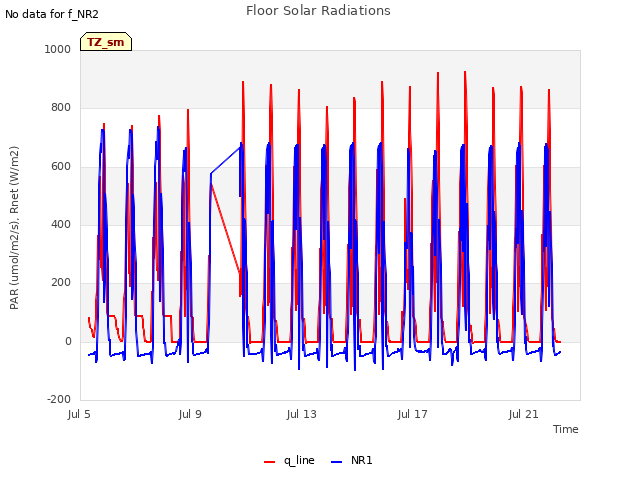Click the Jul 17 x-axis tick label
The height and width of the screenshot is (480, 640).
coord(412,414)
